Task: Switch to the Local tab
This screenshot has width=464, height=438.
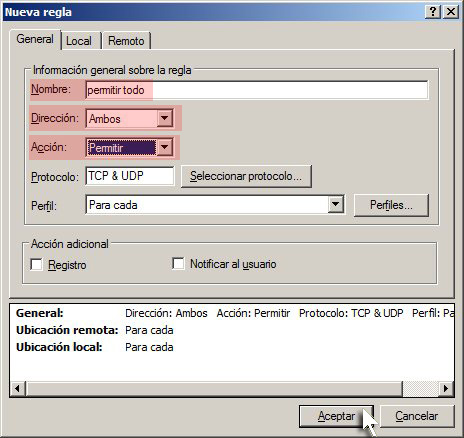Action: (x=79, y=41)
